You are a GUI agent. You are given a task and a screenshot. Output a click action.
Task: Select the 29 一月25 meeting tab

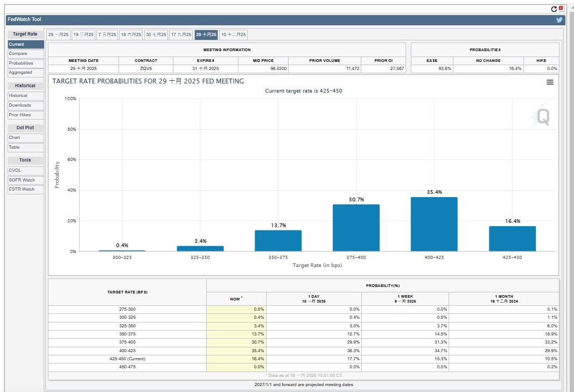click(58, 34)
